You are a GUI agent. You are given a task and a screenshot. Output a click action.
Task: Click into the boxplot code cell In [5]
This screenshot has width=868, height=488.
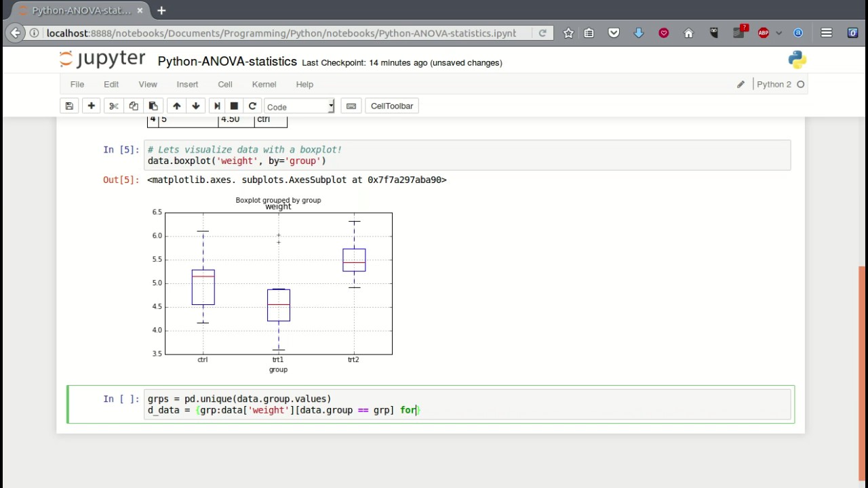pos(467,155)
